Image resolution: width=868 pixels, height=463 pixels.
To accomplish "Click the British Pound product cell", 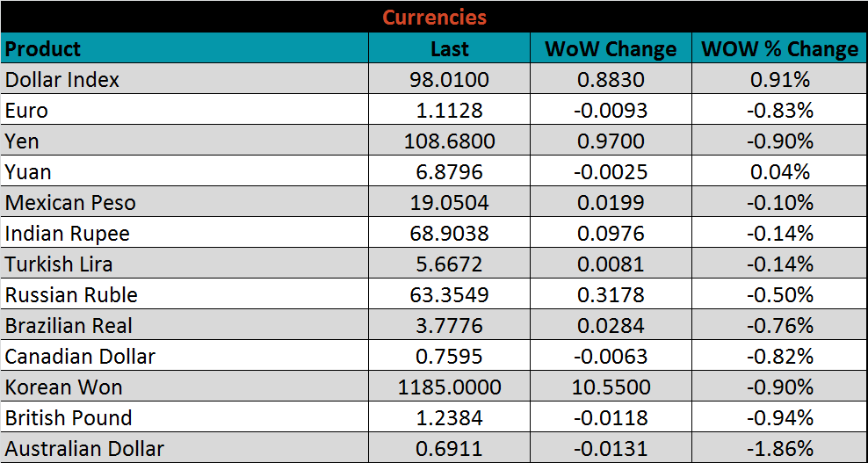I will 69,418.
